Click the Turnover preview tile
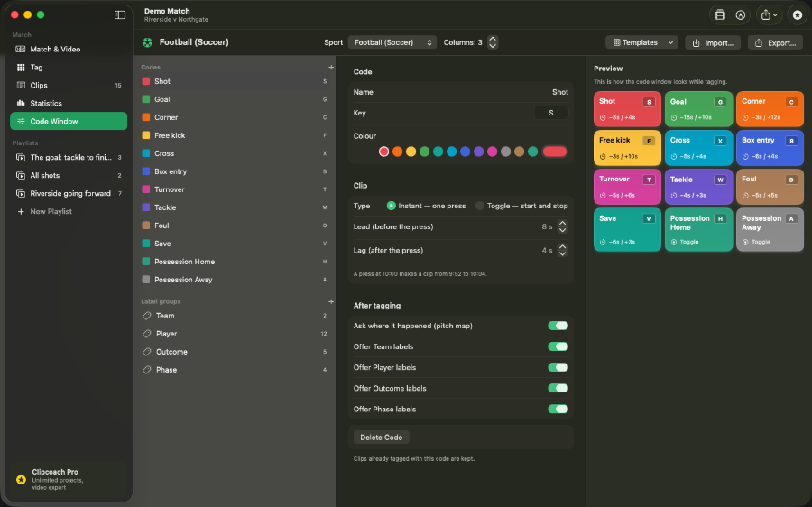Screen dimensions: 812x507 click(627, 187)
